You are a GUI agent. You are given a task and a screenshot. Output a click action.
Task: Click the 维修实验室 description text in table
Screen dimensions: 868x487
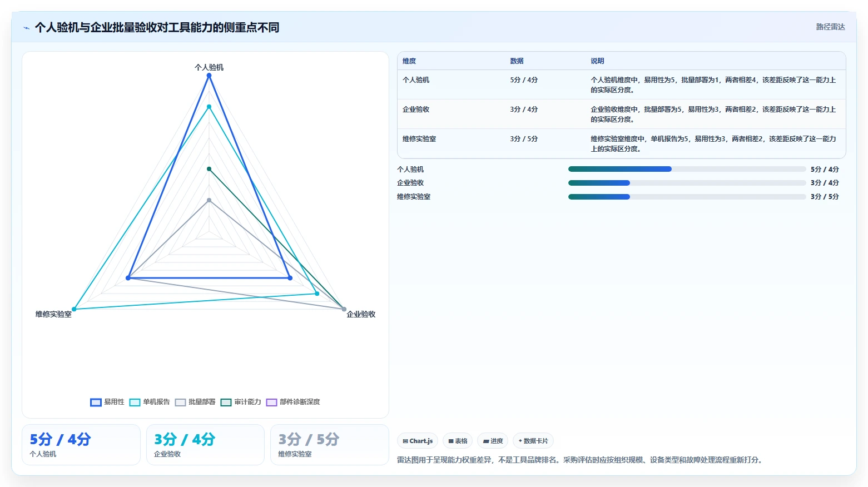(713, 144)
